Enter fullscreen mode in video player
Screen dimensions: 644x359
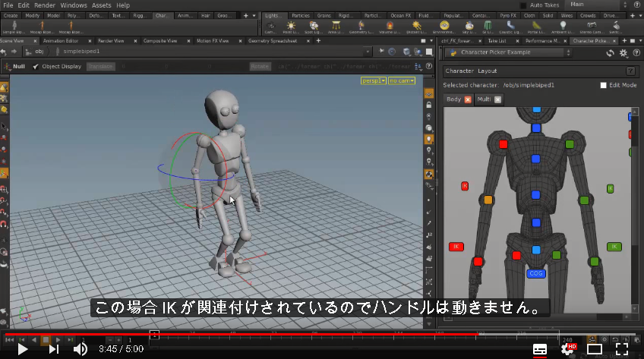(x=622, y=349)
